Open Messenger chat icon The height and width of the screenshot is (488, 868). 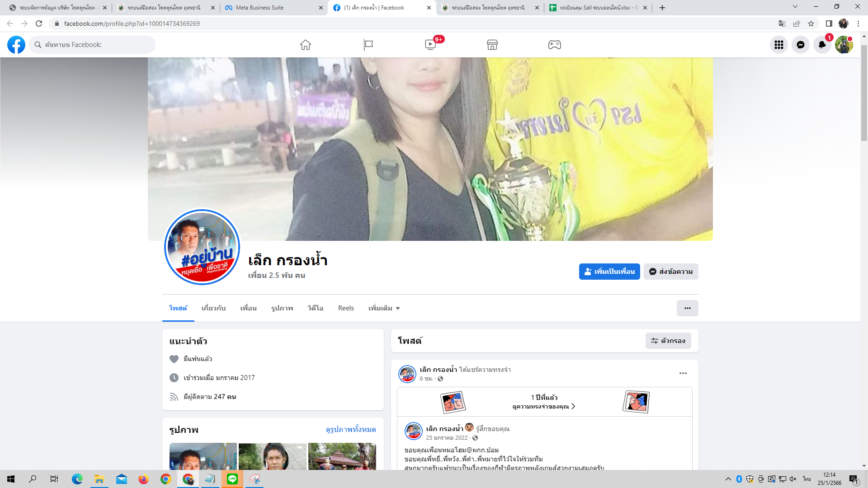[x=801, y=45]
